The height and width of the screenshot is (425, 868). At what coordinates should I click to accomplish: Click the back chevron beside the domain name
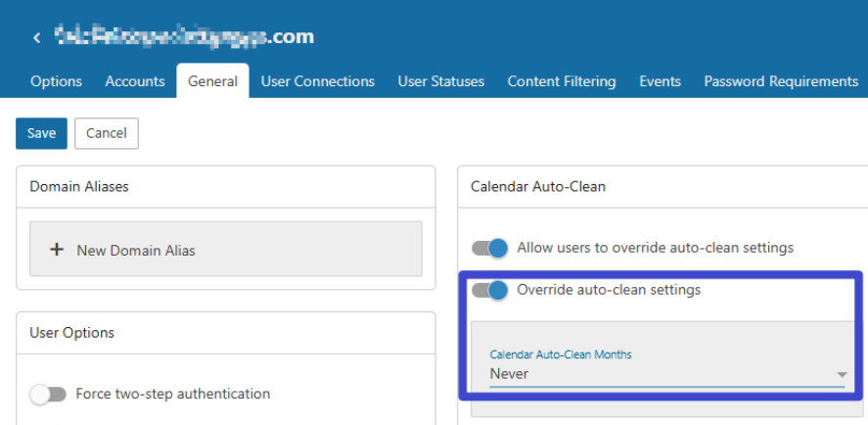pyautogui.click(x=36, y=38)
